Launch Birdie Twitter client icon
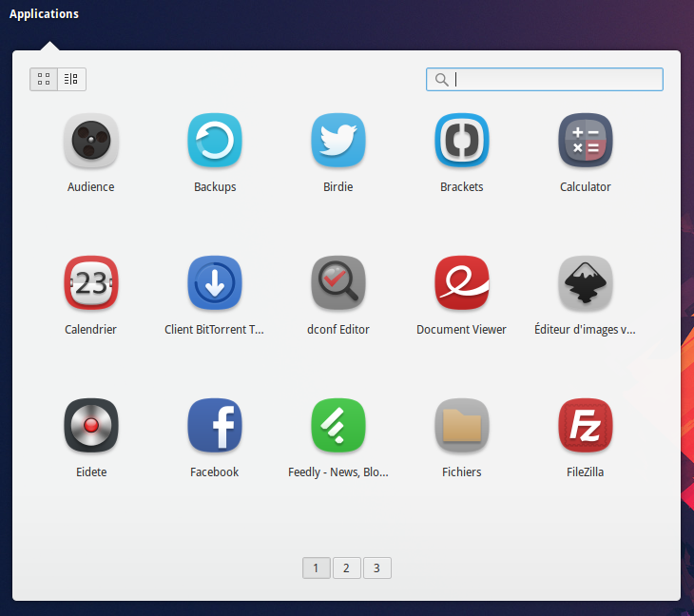The width and height of the screenshot is (694, 616). (x=338, y=141)
